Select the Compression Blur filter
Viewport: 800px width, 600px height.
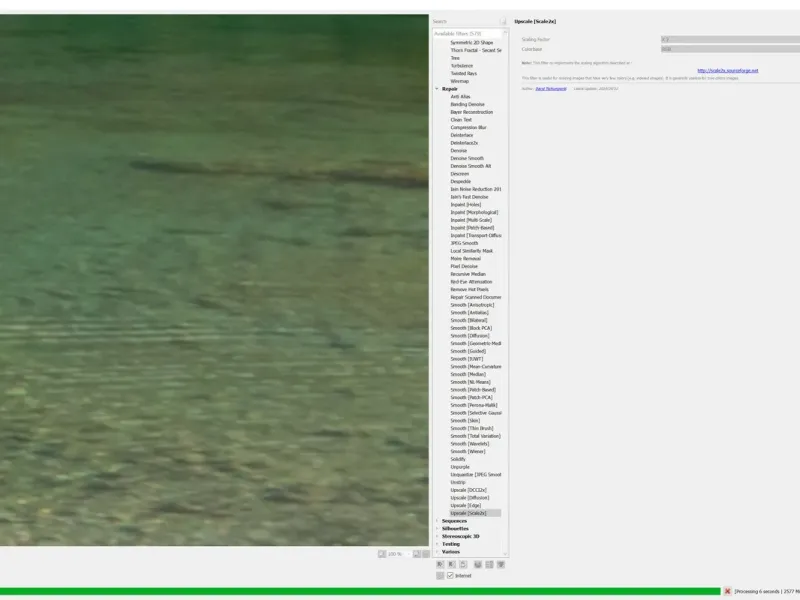(468, 128)
